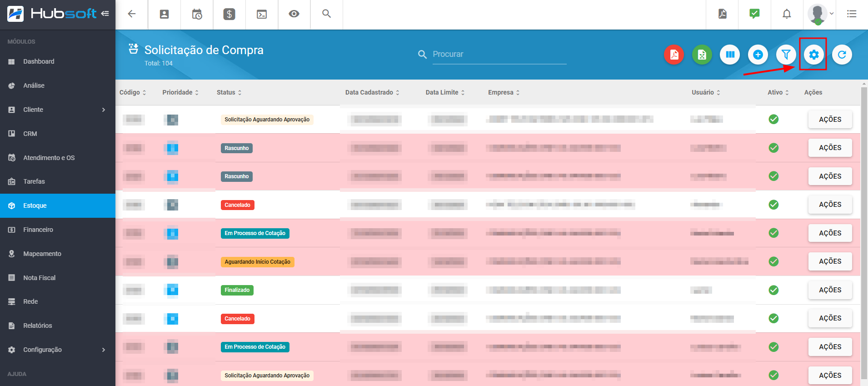868x386 pixels.
Task: Open Atendimento e OS module
Action: pyautogui.click(x=58, y=158)
